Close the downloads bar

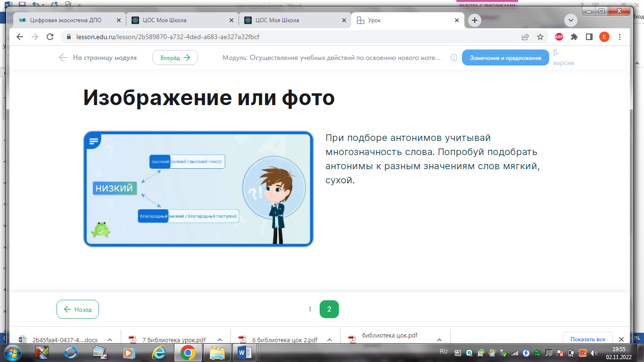click(x=621, y=339)
